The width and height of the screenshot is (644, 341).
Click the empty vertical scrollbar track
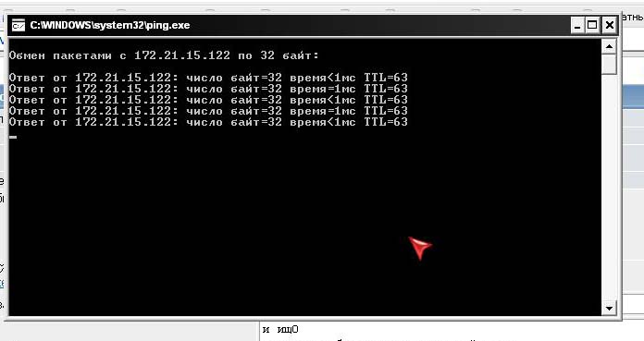609,187
